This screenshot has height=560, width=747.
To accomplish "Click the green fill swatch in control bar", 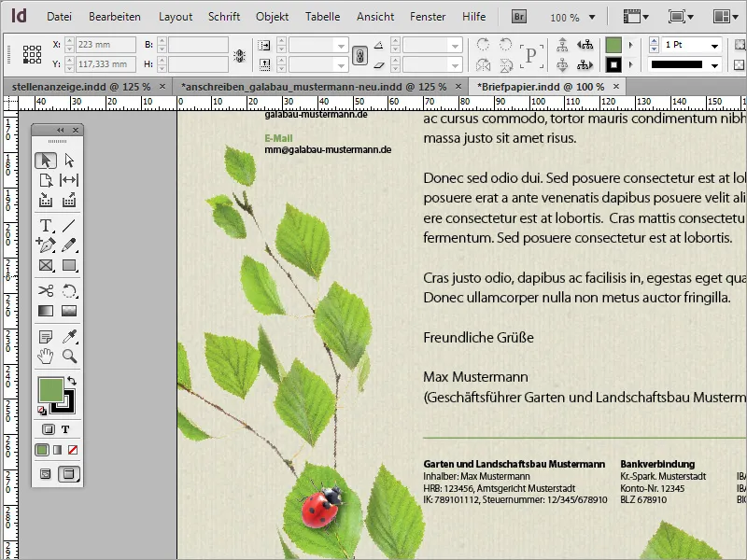I will (613, 45).
